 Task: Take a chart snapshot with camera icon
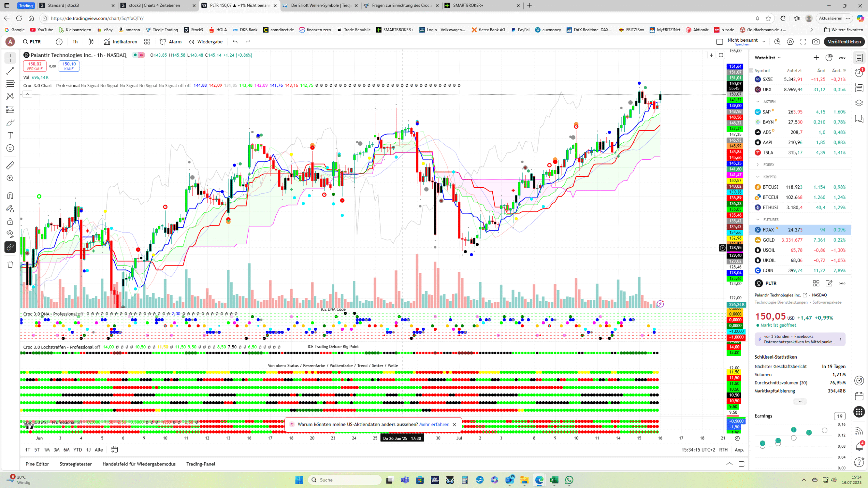click(x=816, y=42)
